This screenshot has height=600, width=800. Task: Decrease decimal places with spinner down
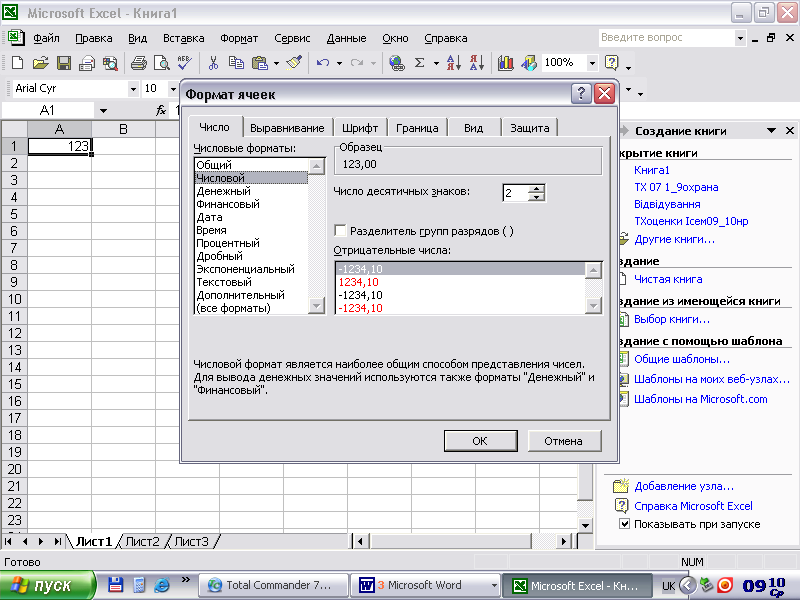(x=536, y=197)
